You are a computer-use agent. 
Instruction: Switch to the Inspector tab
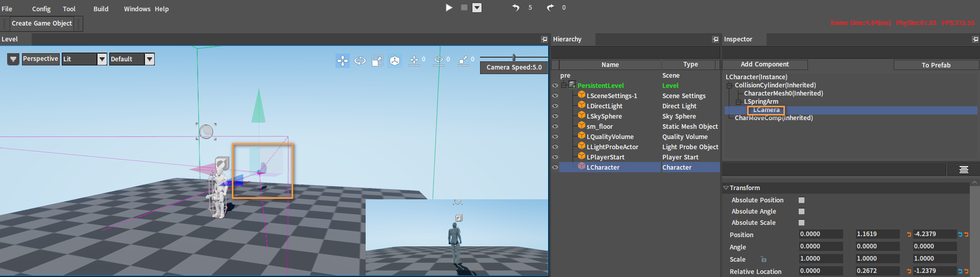click(738, 39)
